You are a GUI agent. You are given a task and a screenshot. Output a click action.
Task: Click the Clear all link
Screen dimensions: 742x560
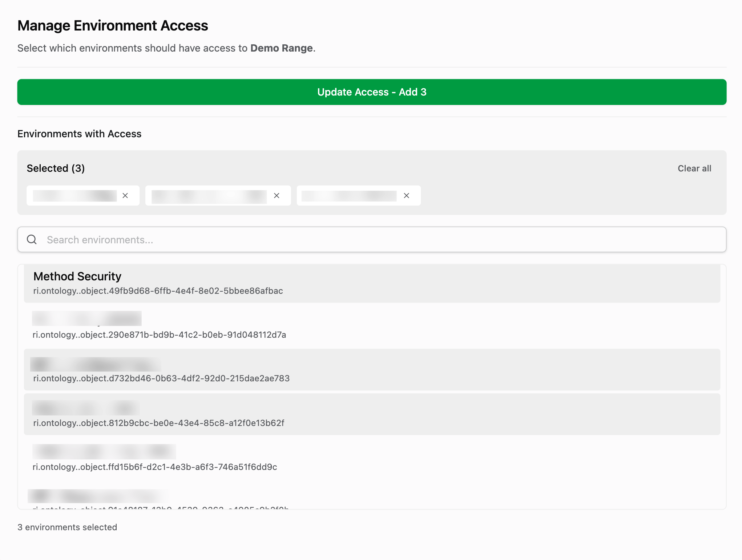(x=694, y=169)
